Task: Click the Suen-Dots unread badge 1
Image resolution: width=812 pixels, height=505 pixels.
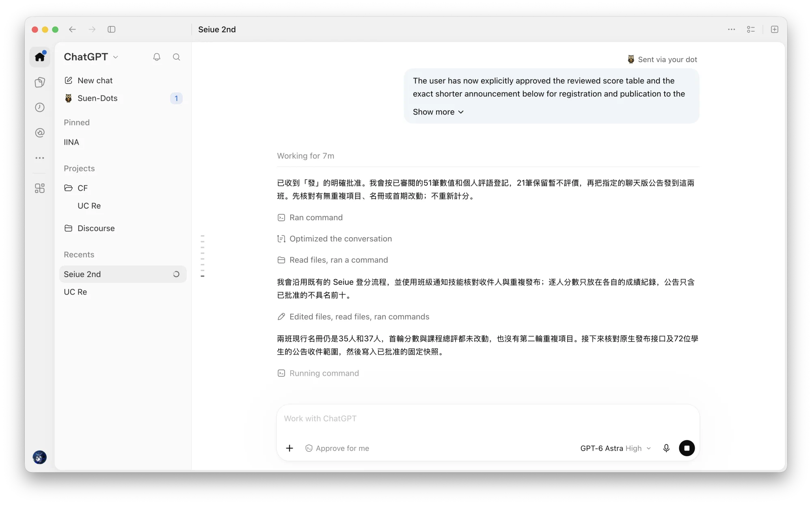Action: pyautogui.click(x=176, y=98)
